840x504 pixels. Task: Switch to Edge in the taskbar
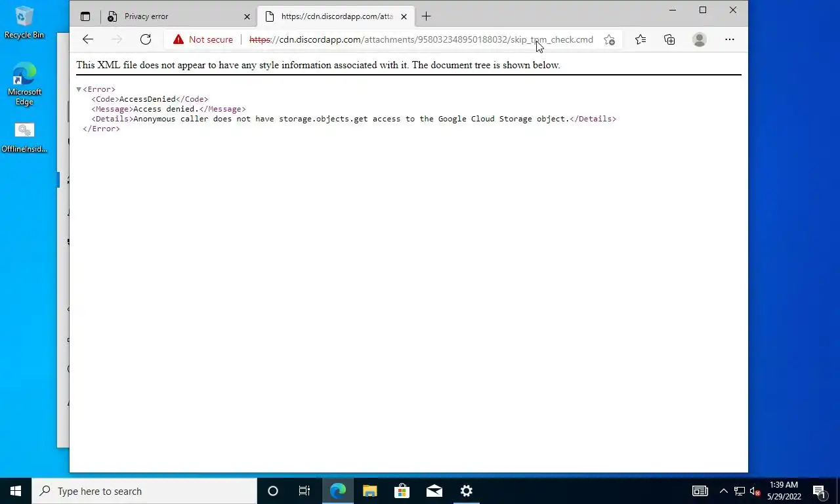(x=338, y=491)
